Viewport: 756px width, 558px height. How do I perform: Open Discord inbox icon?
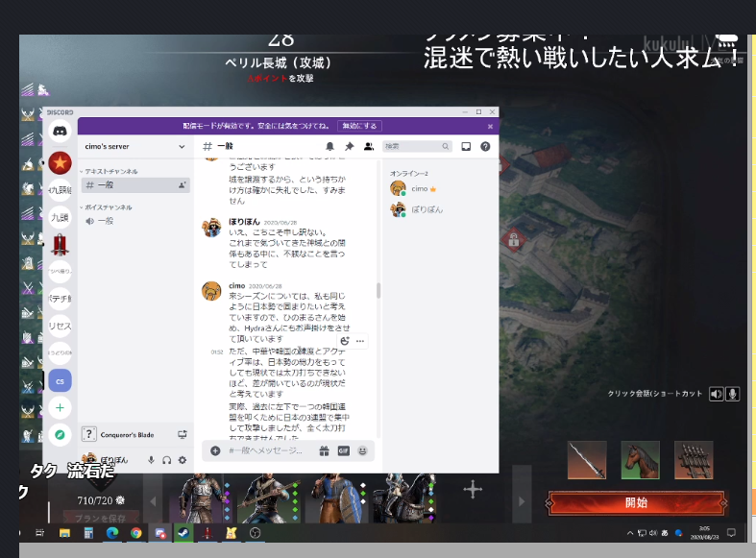click(x=466, y=147)
